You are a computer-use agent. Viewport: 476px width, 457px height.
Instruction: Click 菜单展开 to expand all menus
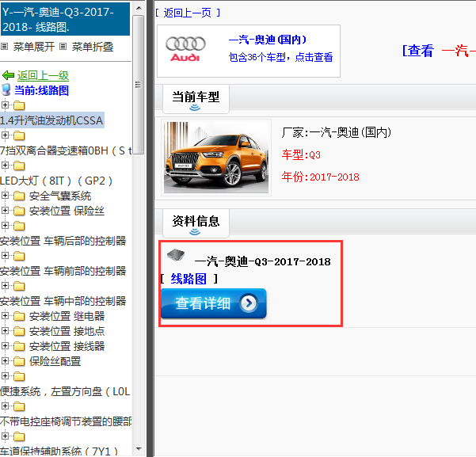pos(34,47)
